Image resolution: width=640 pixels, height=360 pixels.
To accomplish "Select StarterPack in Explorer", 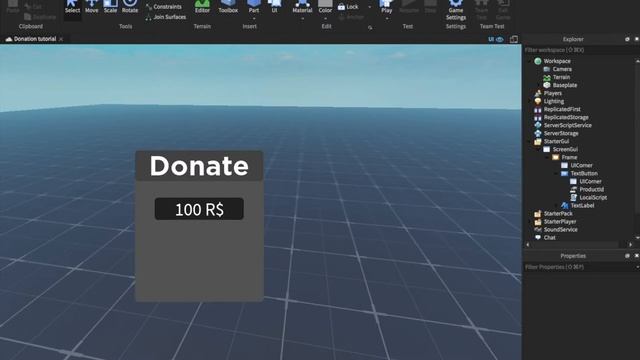I will click(x=558, y=213).
